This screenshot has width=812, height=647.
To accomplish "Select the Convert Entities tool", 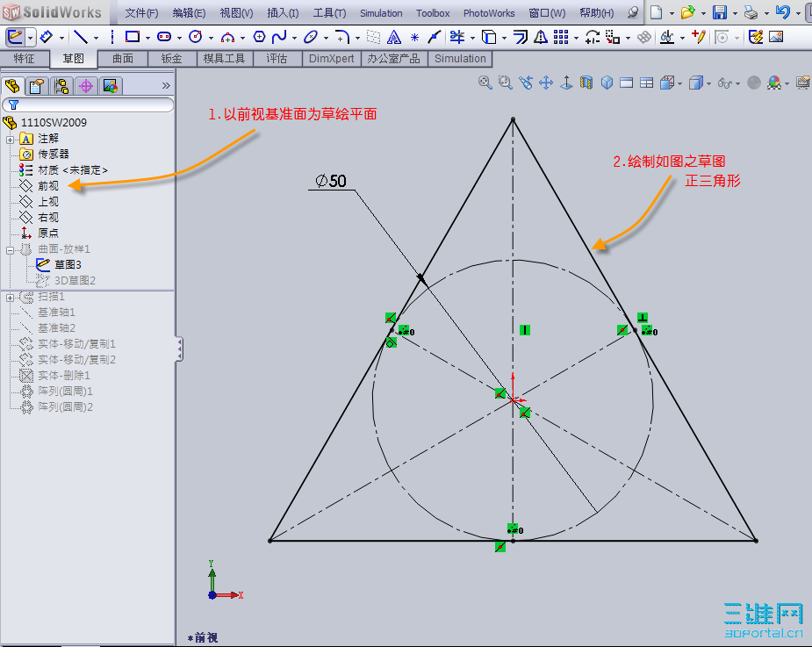I will pyautogui.click(x=488, y=37).
